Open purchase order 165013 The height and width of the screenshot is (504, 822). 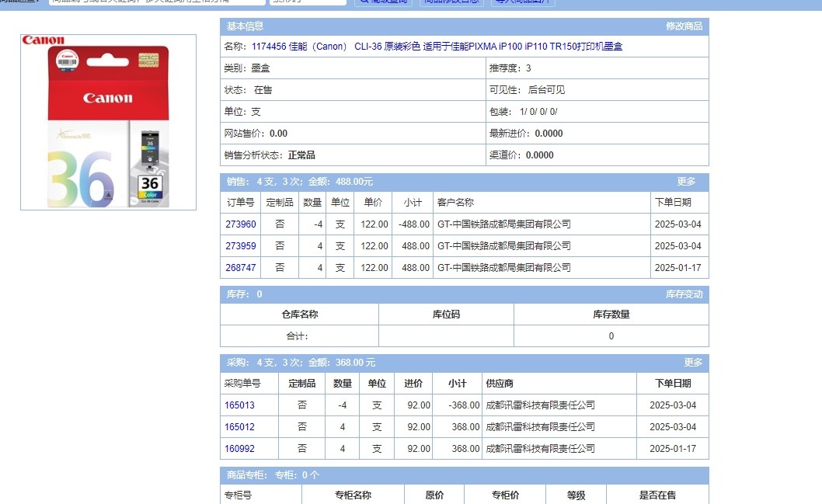[x=239, y=405]
